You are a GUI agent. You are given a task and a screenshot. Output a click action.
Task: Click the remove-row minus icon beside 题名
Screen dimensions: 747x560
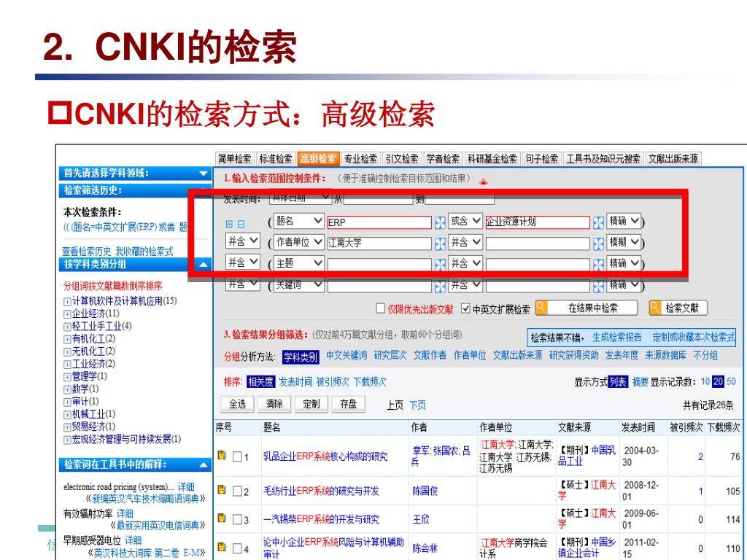pos(241,224)
